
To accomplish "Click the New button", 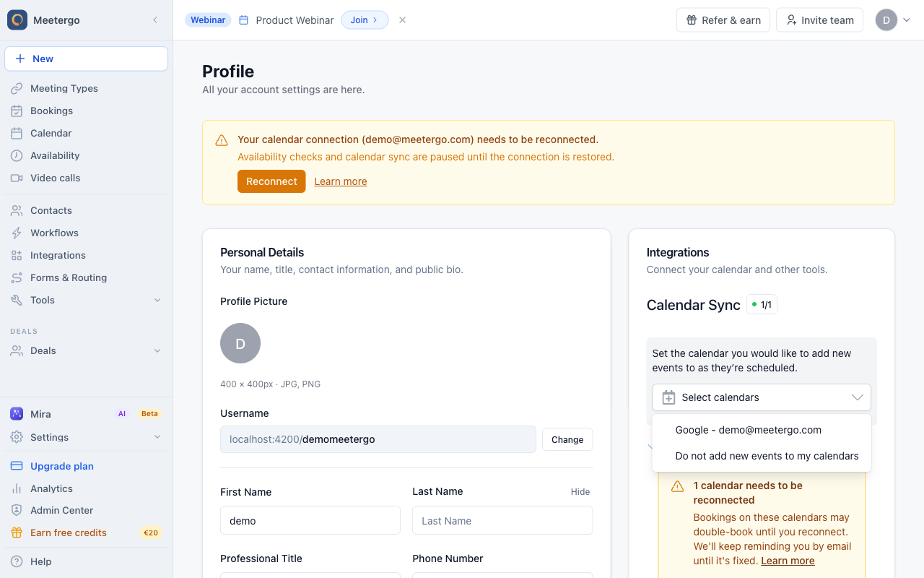I will point(87,59).
